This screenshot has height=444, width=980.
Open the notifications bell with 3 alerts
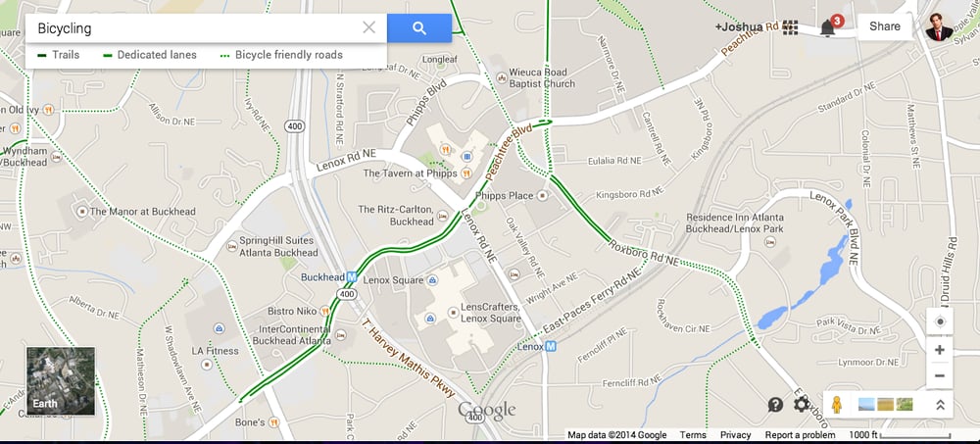pyautogui.click(x=831, y=26)
